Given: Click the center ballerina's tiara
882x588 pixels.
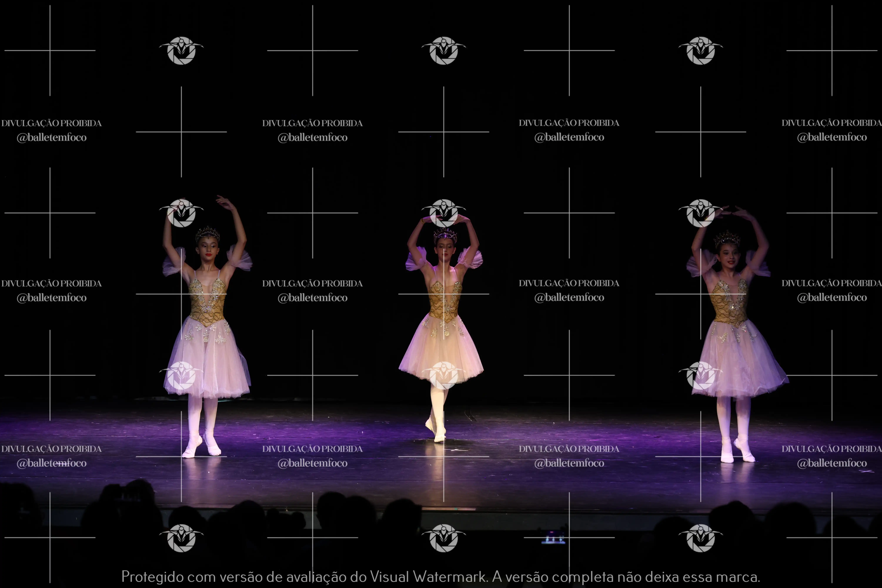Looking at the screenshot, I should pyautogui.click(x=445, y=235).
